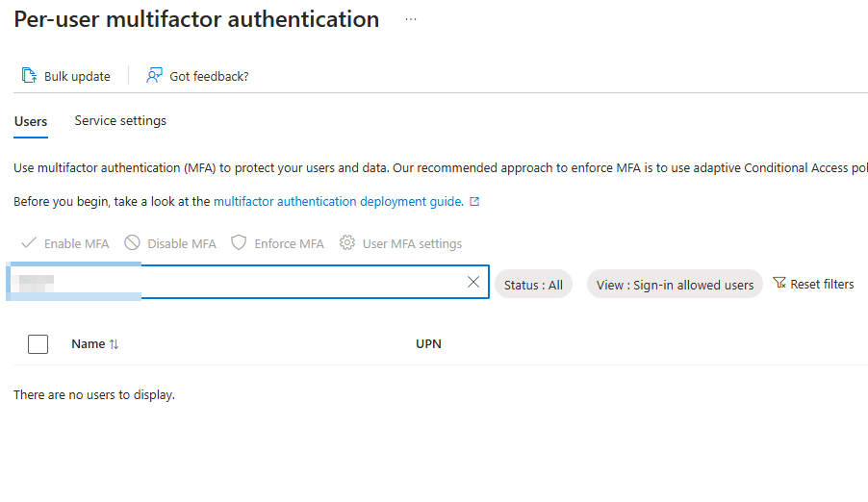Click the Disable MFA blocked-circle icon
This screenshot has height=502, width=868.
pos(133,243)
